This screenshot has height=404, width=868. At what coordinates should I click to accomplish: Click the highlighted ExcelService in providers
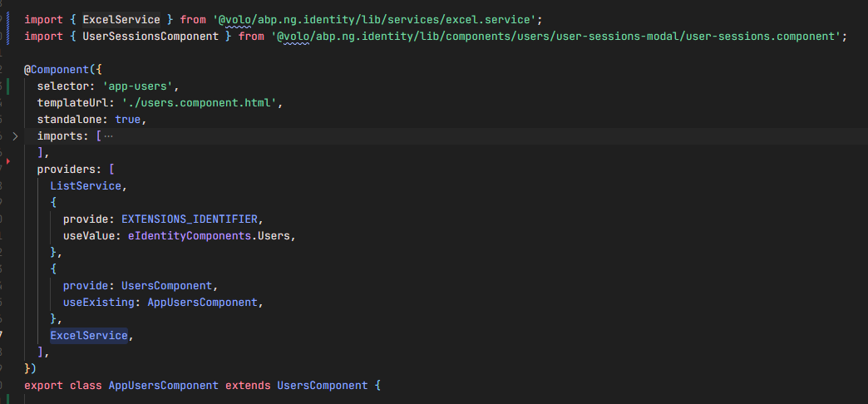coord(89,335)
